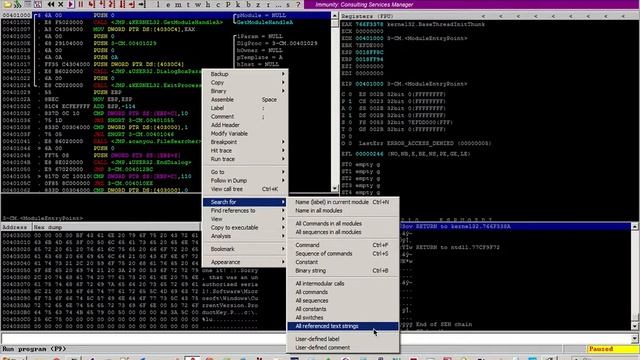Screen dimensions: 640x360
Task: Select Sequence of commands option
Action: click(x=343, y=253)
